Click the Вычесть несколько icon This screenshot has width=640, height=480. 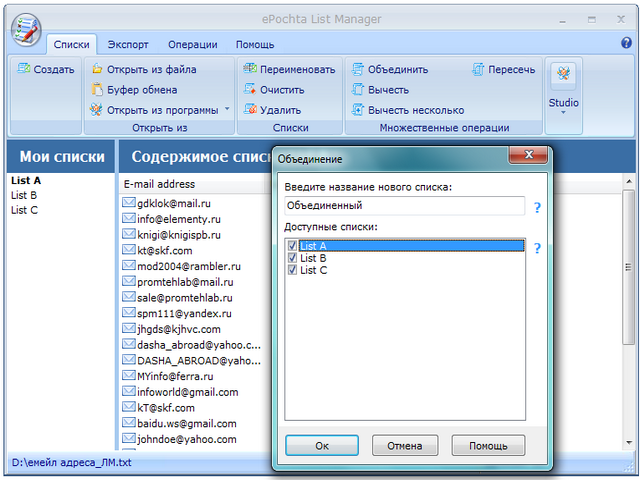click(358, 109)
